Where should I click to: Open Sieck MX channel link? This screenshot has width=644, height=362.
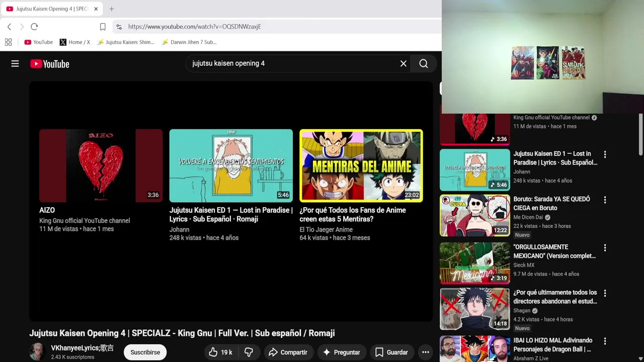(524, 265)
